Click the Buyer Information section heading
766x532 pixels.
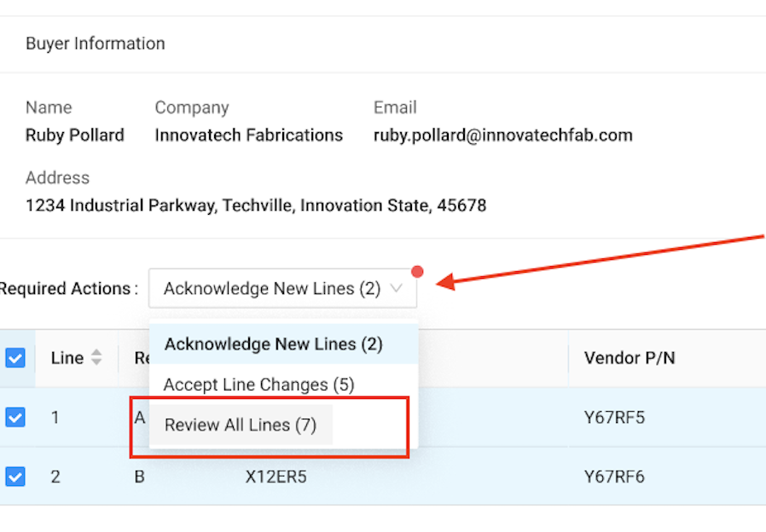coord(96,43)
